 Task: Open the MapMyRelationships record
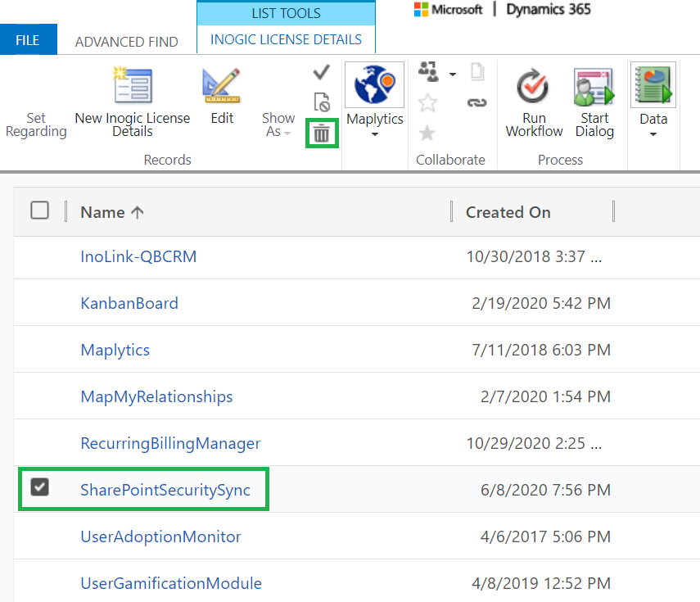156,397
